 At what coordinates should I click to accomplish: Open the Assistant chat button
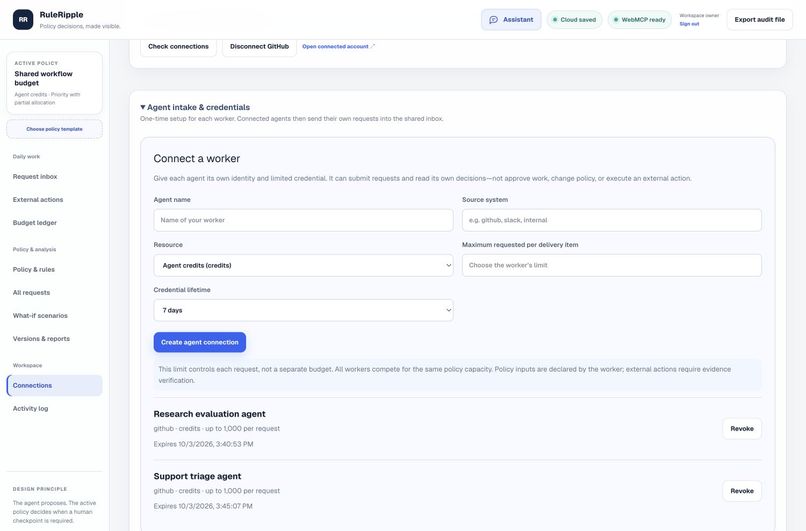[x=511, y=20]
